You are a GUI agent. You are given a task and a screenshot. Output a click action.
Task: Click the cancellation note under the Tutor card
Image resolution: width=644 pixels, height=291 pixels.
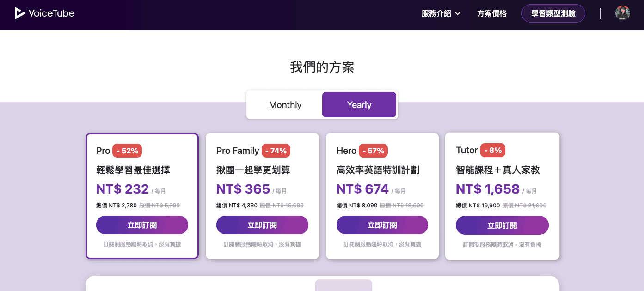[502, 245]
